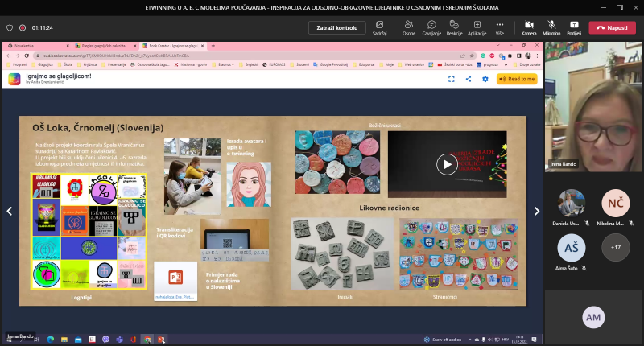The image size is (644, 346).
Task: Open the Reakcije reactions menu
Action: point(454,25)
